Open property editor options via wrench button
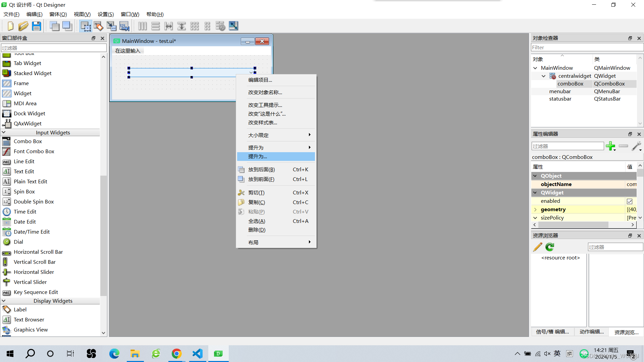 pyautogui.click(x=636, y=146)
